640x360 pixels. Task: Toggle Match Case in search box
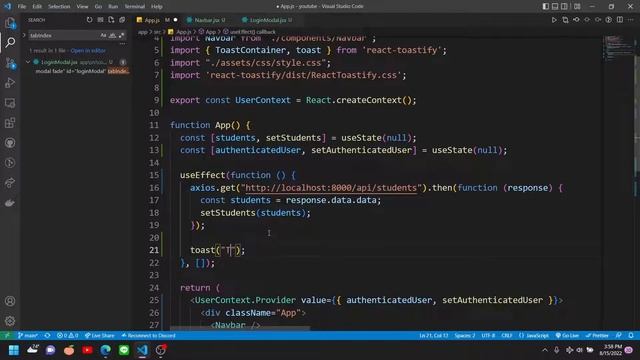[103, 36]
